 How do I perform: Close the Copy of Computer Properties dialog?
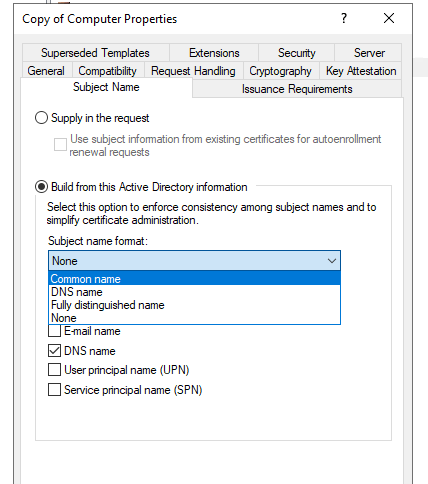[x=389, y=18]
